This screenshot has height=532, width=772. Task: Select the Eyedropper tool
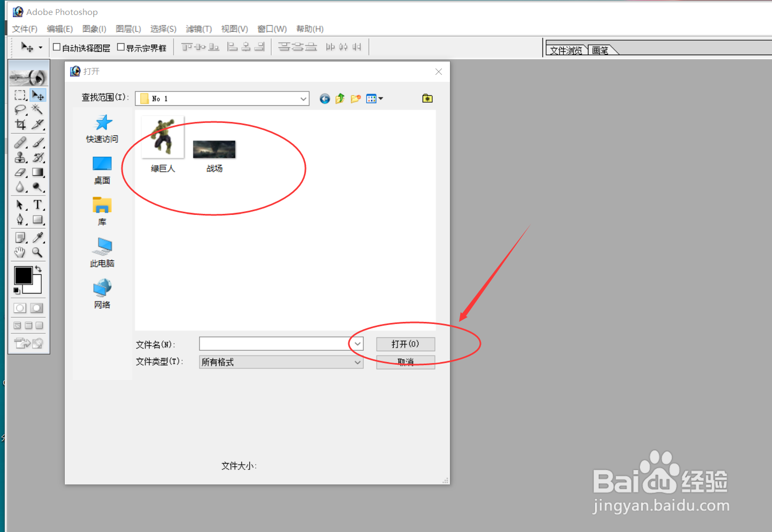(37, 237)
